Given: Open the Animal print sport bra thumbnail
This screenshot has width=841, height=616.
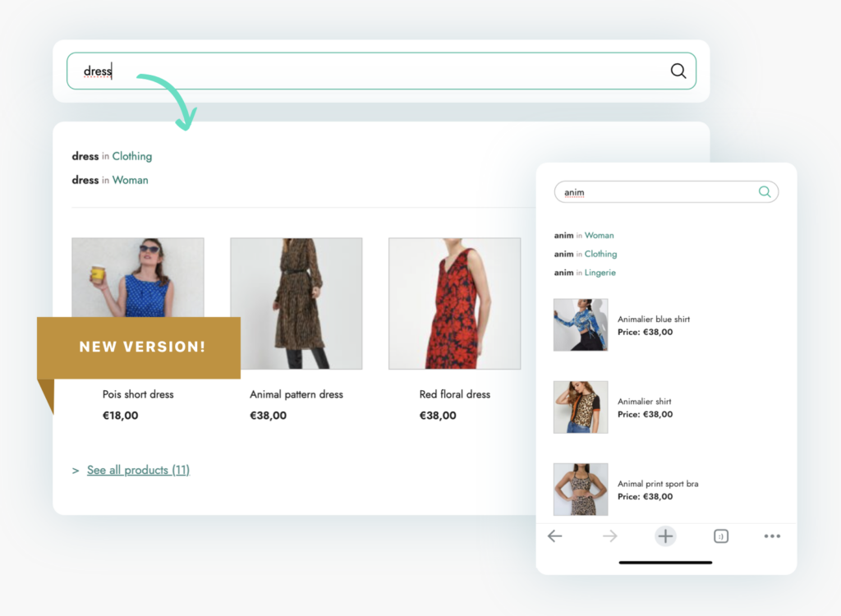Looking at the screenshot, I should click(581, 490).
